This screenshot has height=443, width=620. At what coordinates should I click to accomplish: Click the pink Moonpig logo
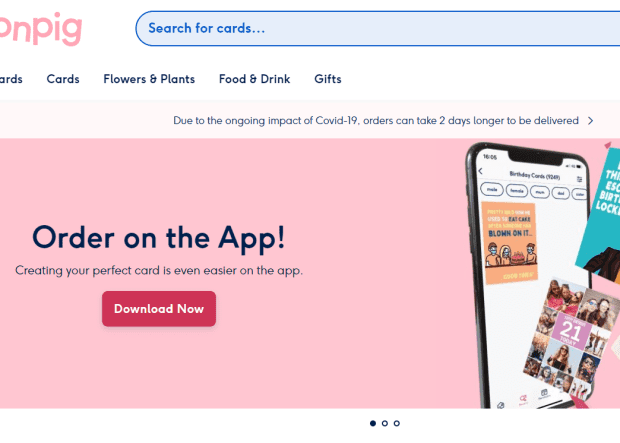tap(41, 28)
